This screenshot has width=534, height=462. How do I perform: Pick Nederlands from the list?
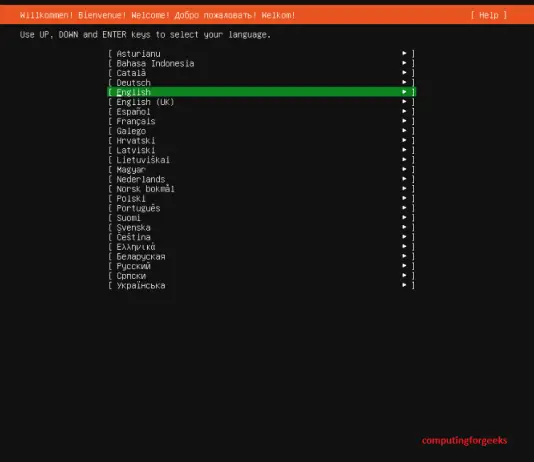[262, 179]
